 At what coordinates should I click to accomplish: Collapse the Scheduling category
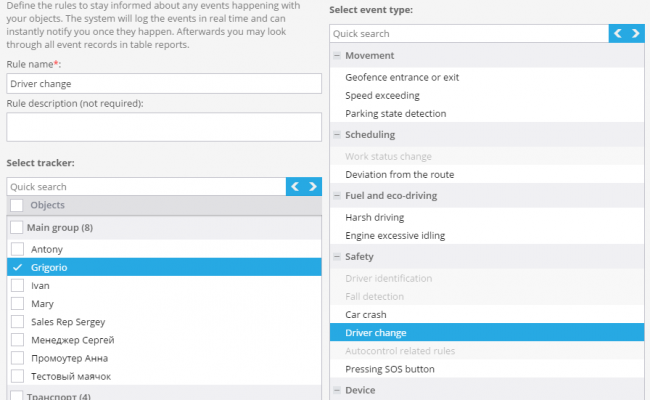pos(337,135)
